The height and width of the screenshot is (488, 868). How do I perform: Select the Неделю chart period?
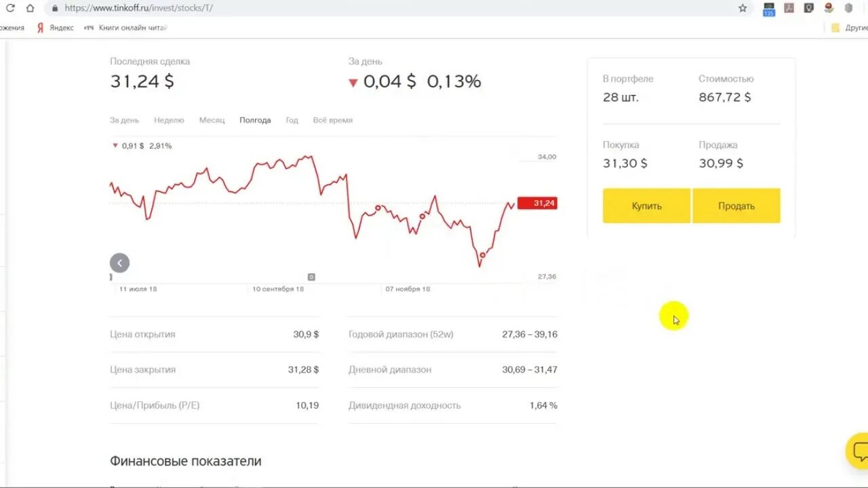169,120
